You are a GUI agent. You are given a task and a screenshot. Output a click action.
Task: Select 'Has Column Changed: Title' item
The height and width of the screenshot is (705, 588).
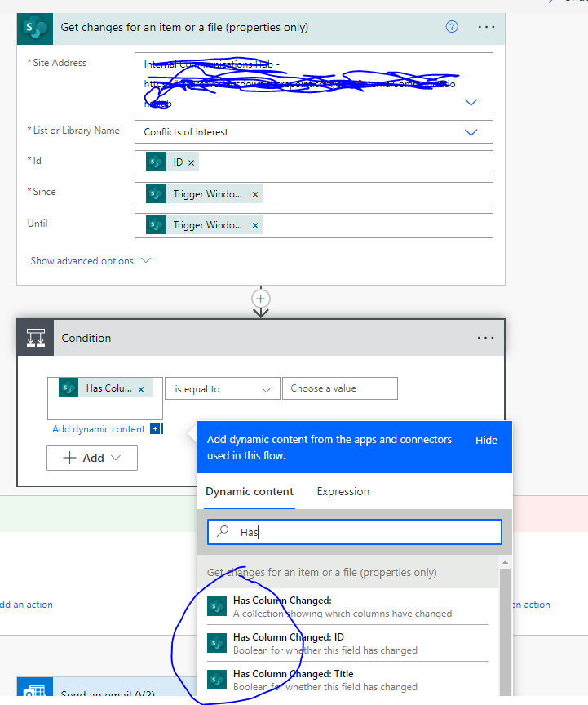(x=347, y=681)
